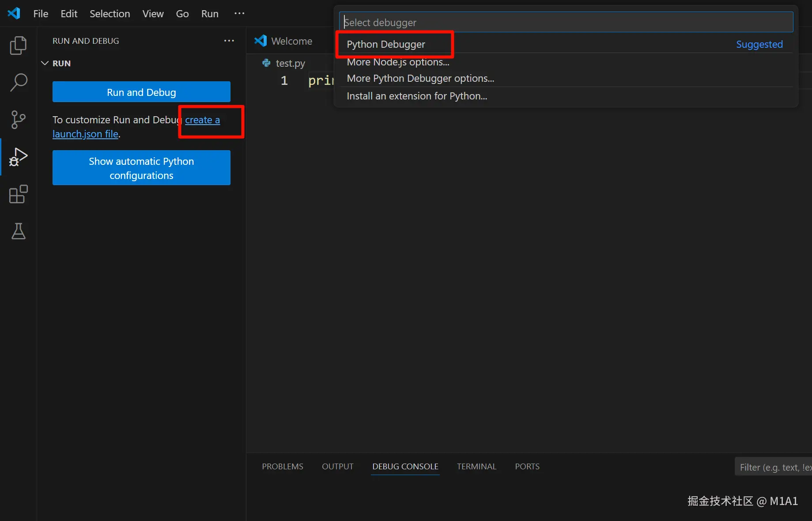This screenshot has height=521, width=812.
Task: Open the View menu
Action: [x=153, y=14]
